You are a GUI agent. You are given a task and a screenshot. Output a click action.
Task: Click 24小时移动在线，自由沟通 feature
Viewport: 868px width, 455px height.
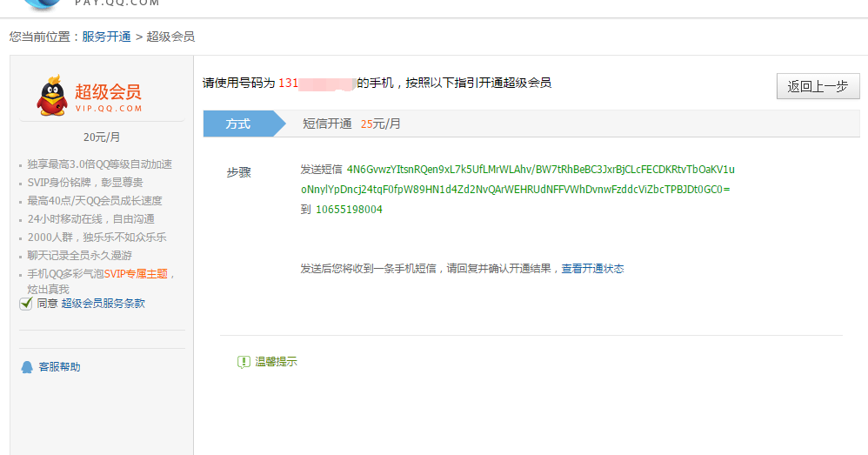pyautogui.click(x=90, y=219)
